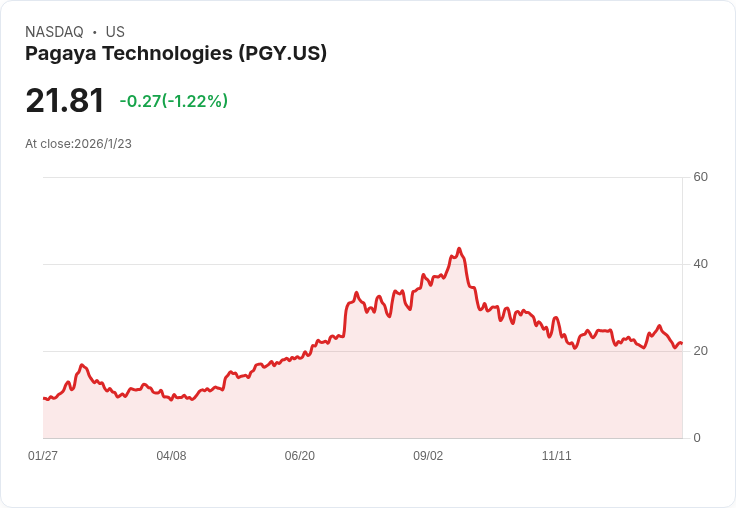Click the small February peak on the price line
The image size is (736, 508).
pos(82,365)
